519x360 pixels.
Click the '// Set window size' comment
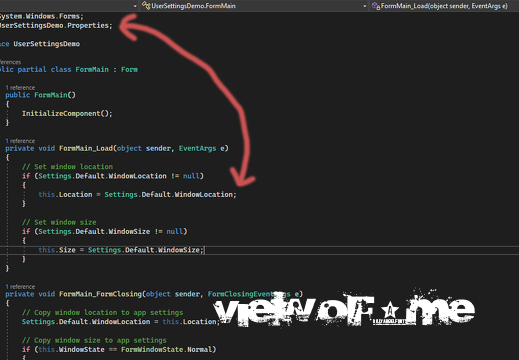(59, 222)
